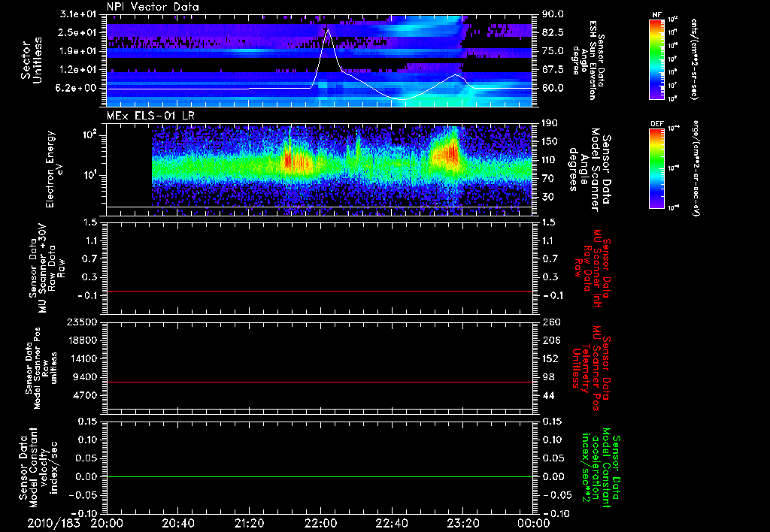Click the '260' telemetry tick label
This screenshot has height=532, width=770.
click(550, 322)
